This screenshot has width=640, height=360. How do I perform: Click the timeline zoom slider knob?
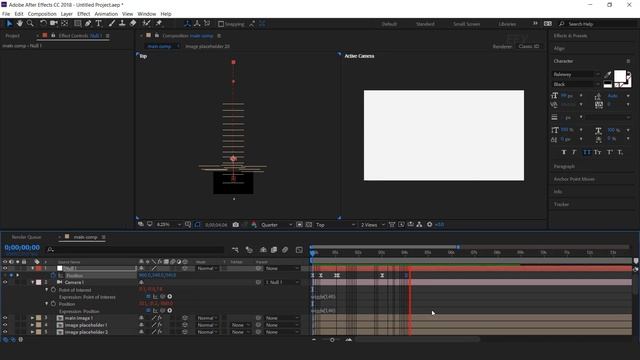332,340
